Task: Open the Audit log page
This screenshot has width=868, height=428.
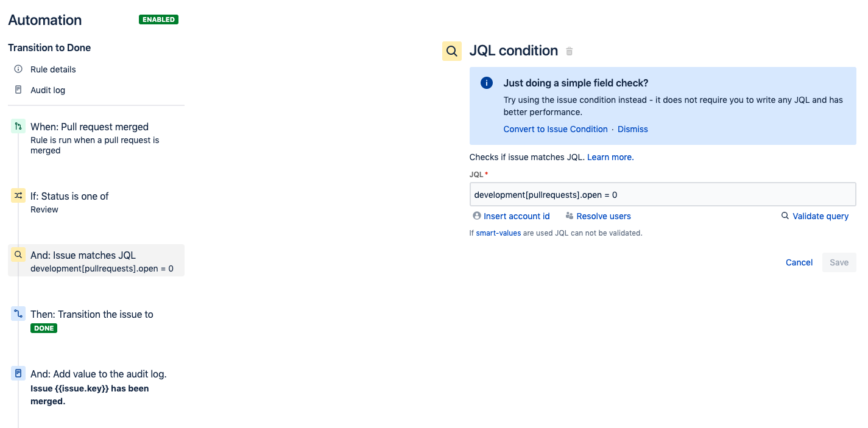Action: [48, 90]
